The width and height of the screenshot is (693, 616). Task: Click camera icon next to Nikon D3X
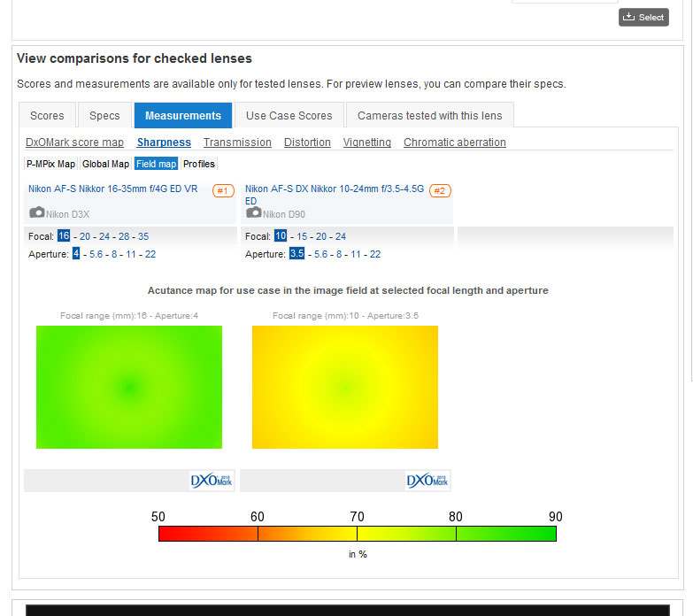pyautogui.click(x=37, y=212)
